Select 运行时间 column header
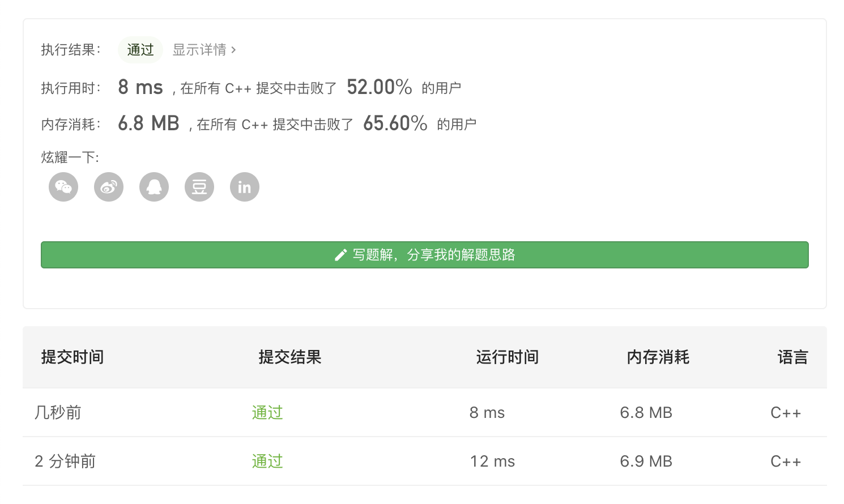This screenshot has height=504, width=844. (508, 357)
